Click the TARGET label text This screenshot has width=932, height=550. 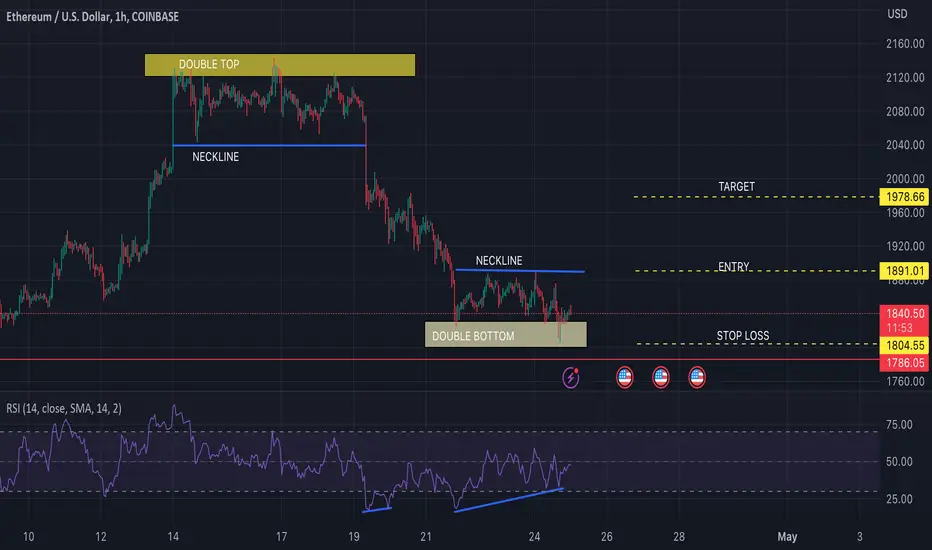point(736,187)
